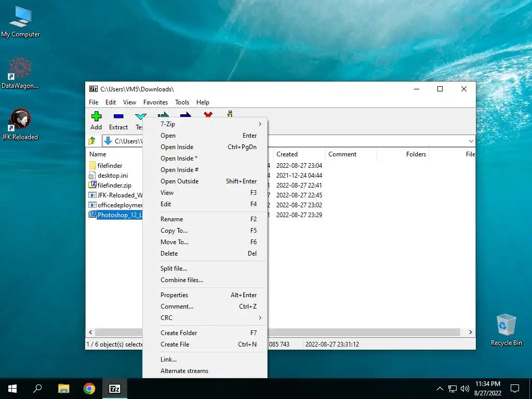Select the officedeployment file row
The height and width of the screenshot is (399, 532).
tap(115, 205)
